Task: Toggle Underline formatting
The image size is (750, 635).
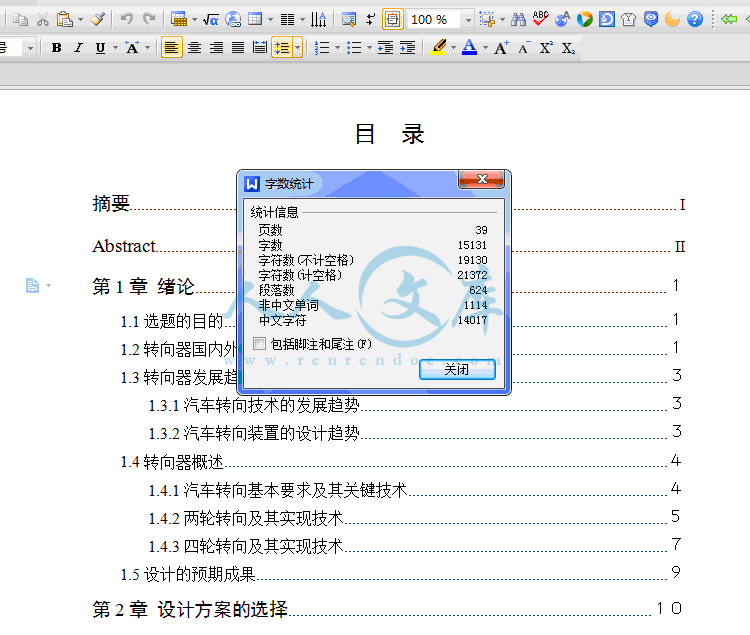Action: pyautogui.click(x=100, y=48)
